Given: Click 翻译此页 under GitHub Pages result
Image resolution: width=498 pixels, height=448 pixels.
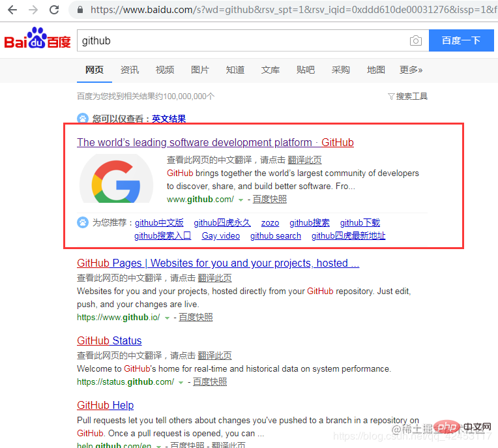Looking at the screenshot, I should (214, 278).
